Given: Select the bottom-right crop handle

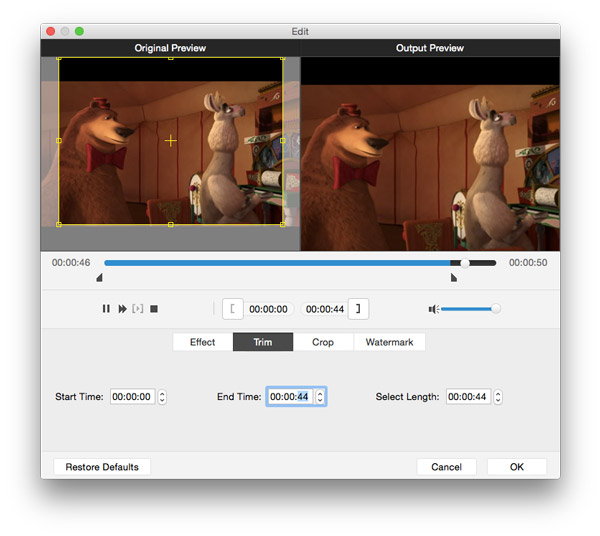Looking at the screenshot, I should click(283, 225).
